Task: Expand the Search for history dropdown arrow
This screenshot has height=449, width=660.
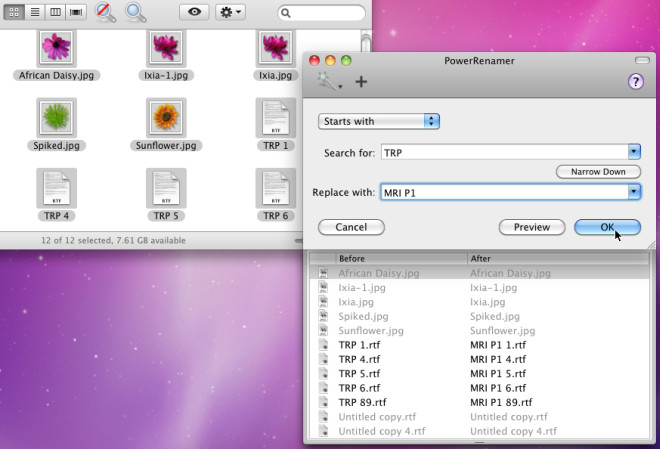Action: pos(634,152)
